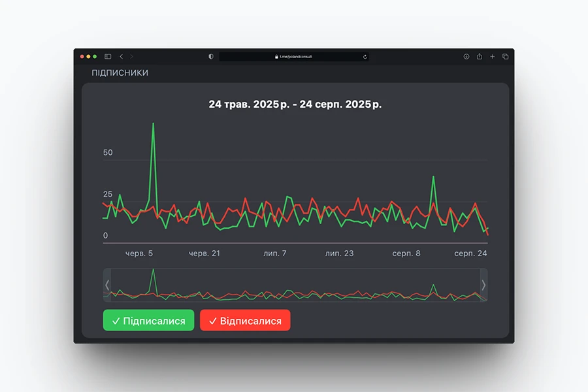The image size is (588, 392).
Task: Toggle the green Підписалися series
Action: click(148, 321)
